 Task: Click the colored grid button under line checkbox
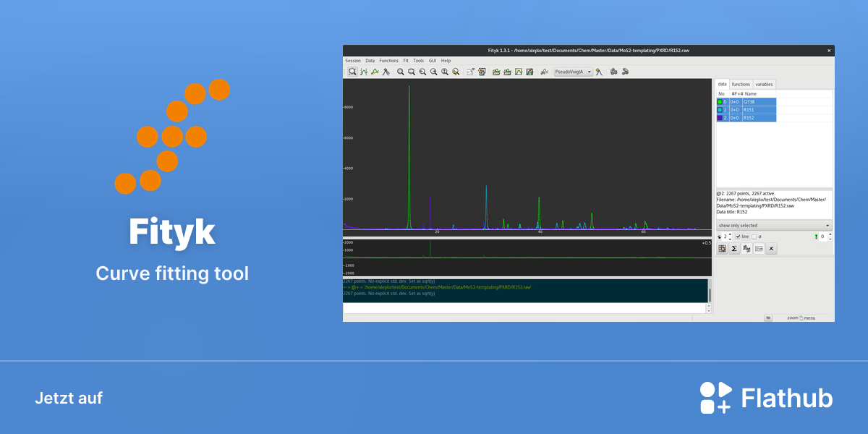722,248
